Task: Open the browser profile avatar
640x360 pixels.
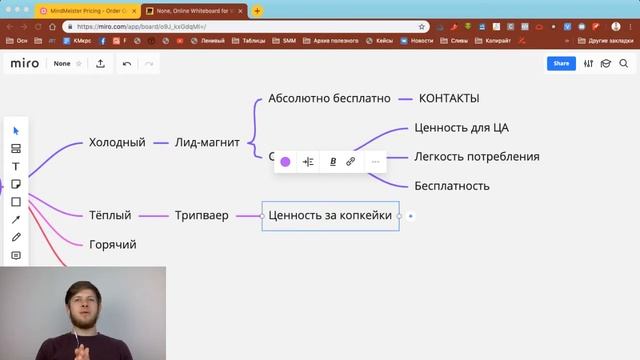Action: (x=616, y=27)
